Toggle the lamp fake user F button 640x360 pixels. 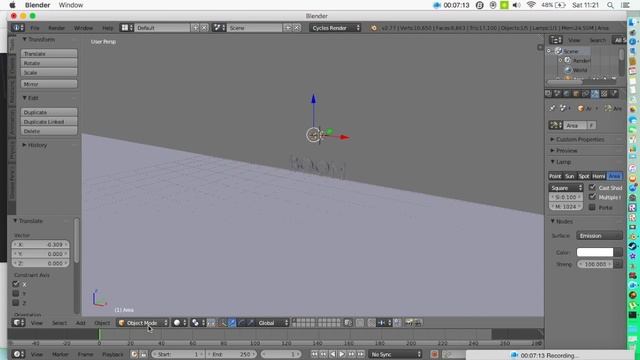pyautogui.click(x=591, y=125)
